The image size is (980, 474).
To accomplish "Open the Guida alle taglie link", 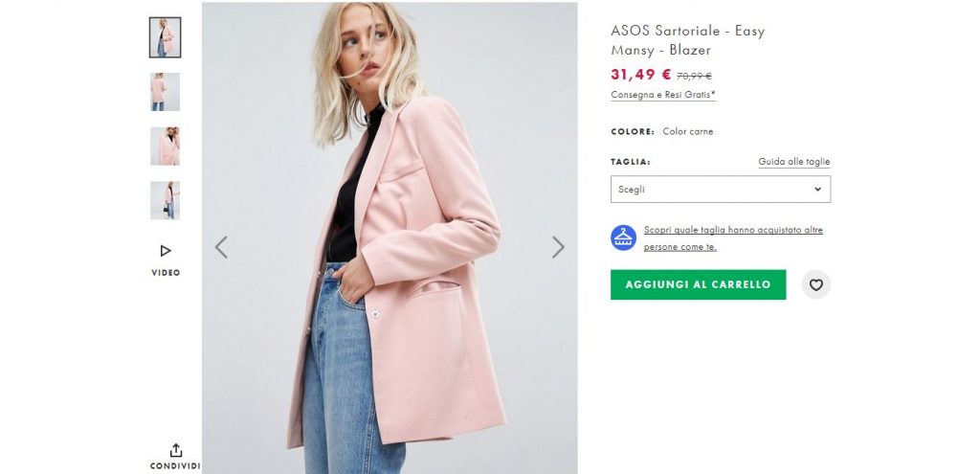I will pyautogui.click(x=793, y=162).
